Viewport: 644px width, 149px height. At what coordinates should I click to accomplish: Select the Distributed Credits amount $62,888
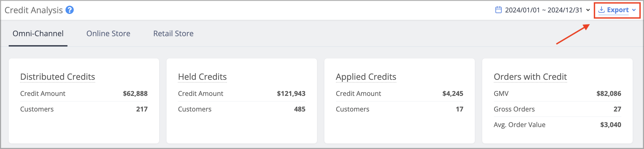coord(135,94)
